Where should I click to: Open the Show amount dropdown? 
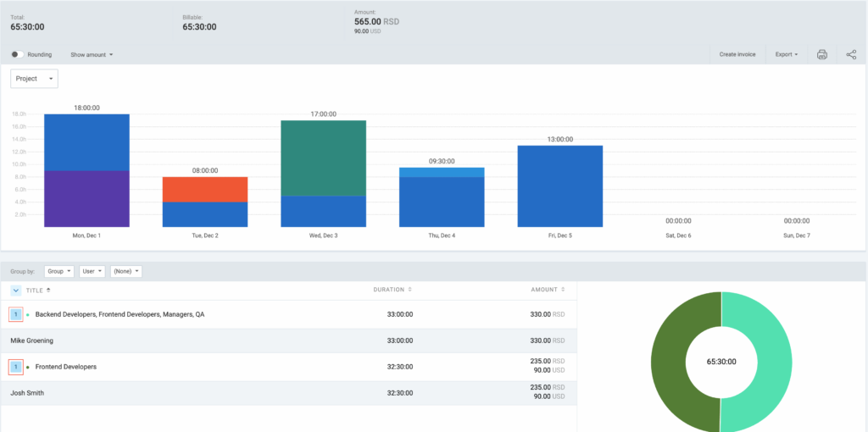[x=92, y=54]
